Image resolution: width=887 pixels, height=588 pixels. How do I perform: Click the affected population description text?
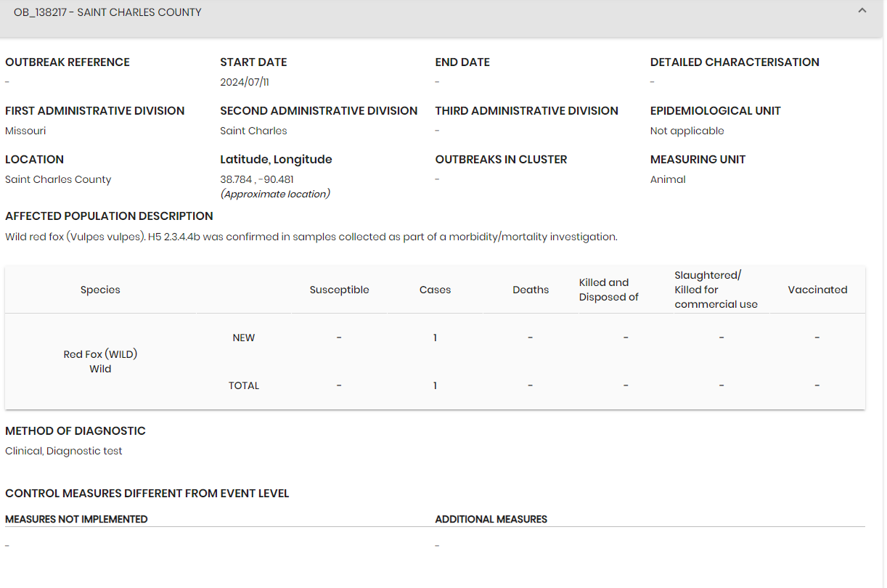click(x=311, y=237)
